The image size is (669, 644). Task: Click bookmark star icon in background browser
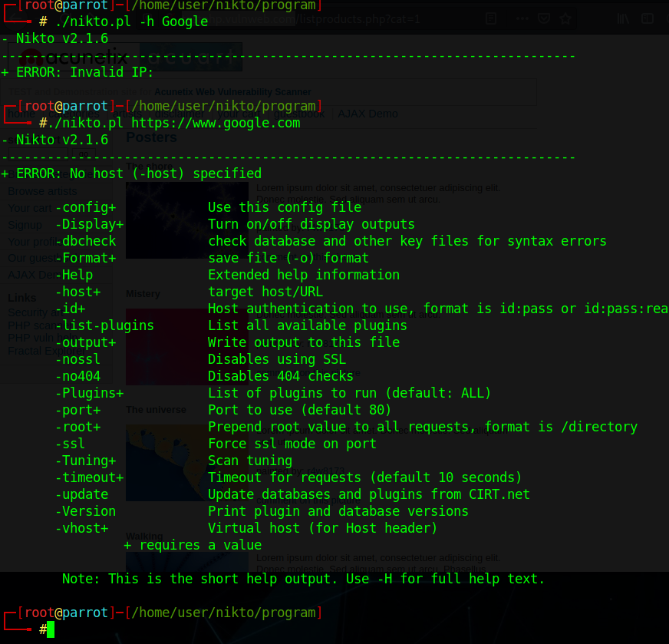click(x=565, y=18)
